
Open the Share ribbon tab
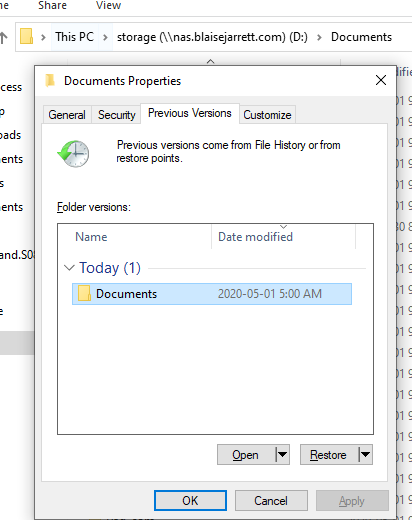click(52, 5)
